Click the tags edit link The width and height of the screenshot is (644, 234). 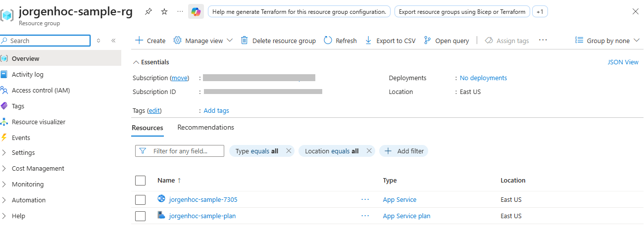[x=154, y=110]
